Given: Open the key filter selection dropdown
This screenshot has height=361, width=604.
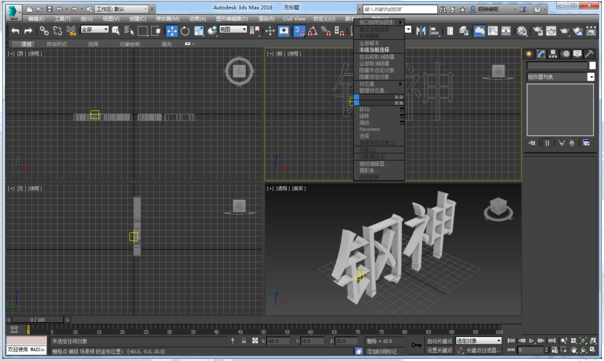Looking at the screenshot, I should pyautogui.click(x=478, y=341).
